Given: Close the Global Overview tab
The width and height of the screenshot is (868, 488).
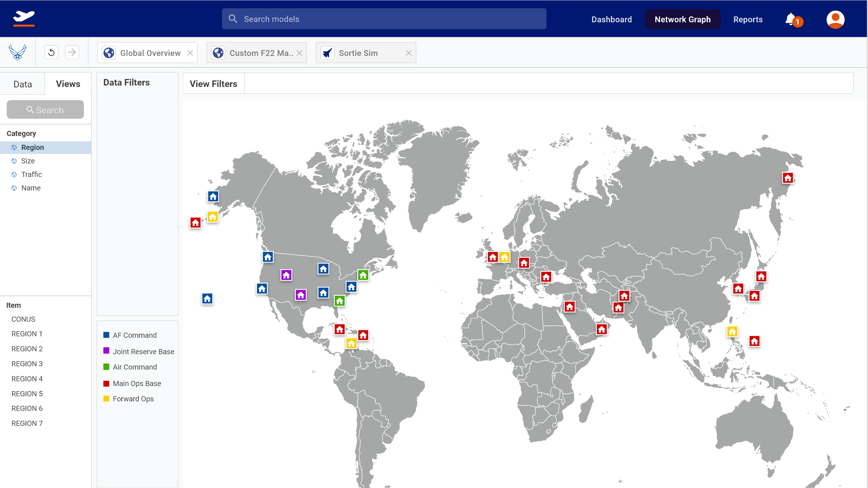Looking at the screenshot, I should click(190, 53).
